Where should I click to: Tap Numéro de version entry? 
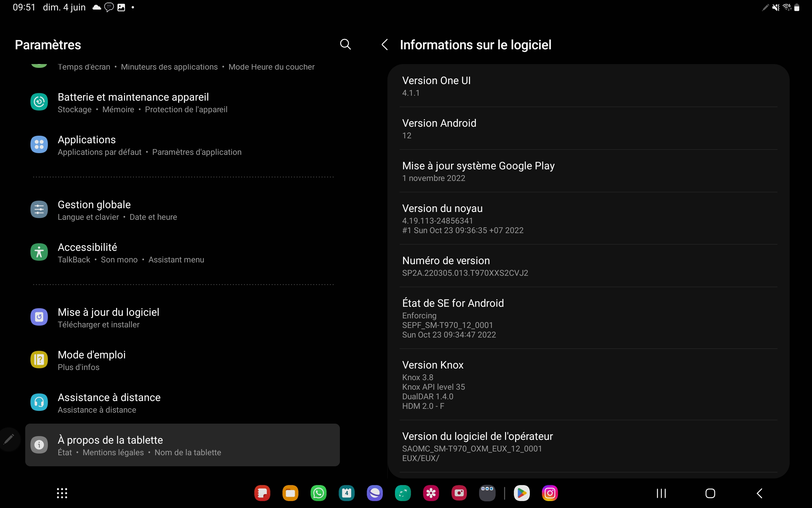tap(588, 266)
